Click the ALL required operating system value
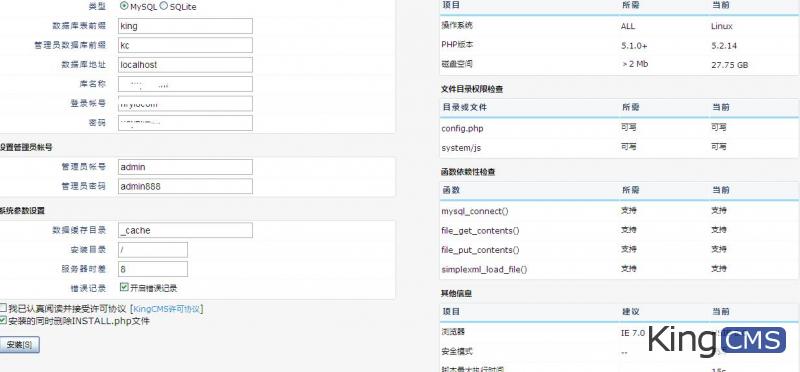The width and height of the screenshot is (800, 372). coord(628,27)
